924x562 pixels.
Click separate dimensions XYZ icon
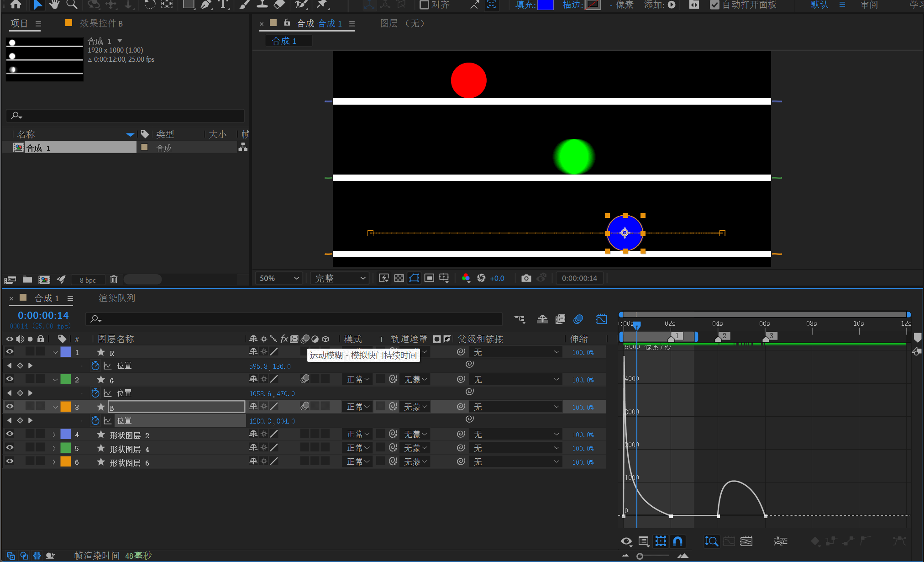(781, 541)
